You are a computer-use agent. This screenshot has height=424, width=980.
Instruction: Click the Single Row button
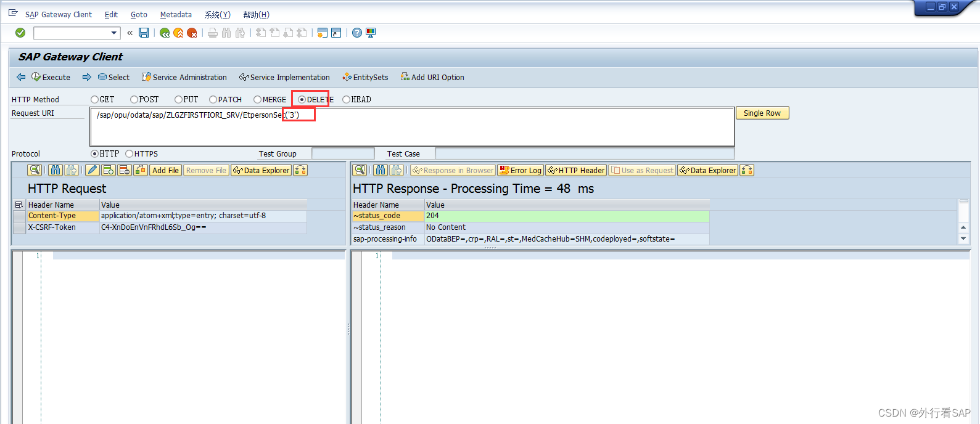pyautogui.click(x=762, y=113)
